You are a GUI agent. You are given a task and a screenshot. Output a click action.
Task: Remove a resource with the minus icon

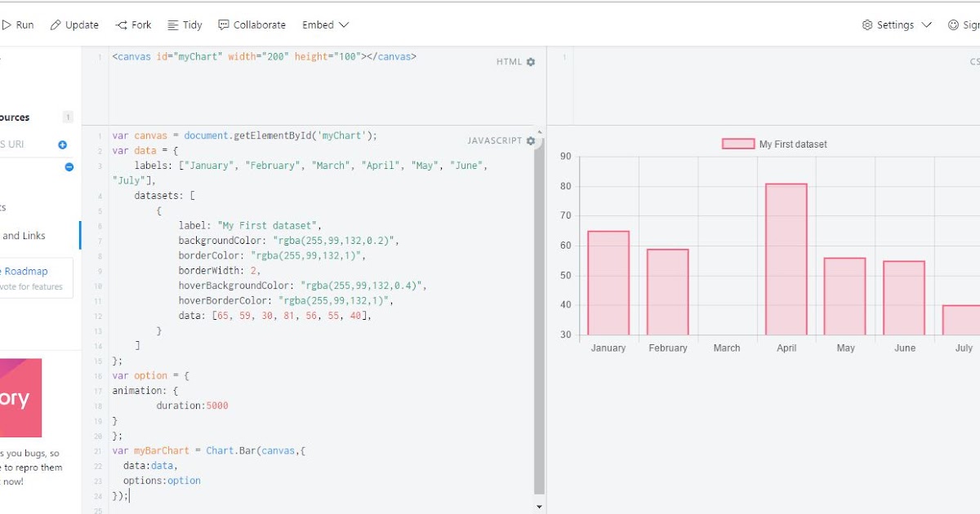coord(69,167)
